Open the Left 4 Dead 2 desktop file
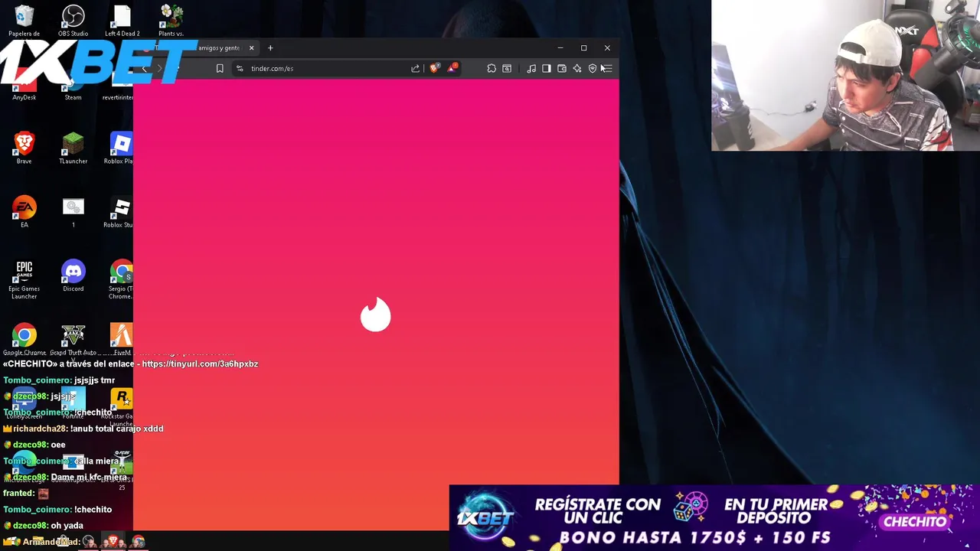 pyautogui.click(x=122, y=20)
